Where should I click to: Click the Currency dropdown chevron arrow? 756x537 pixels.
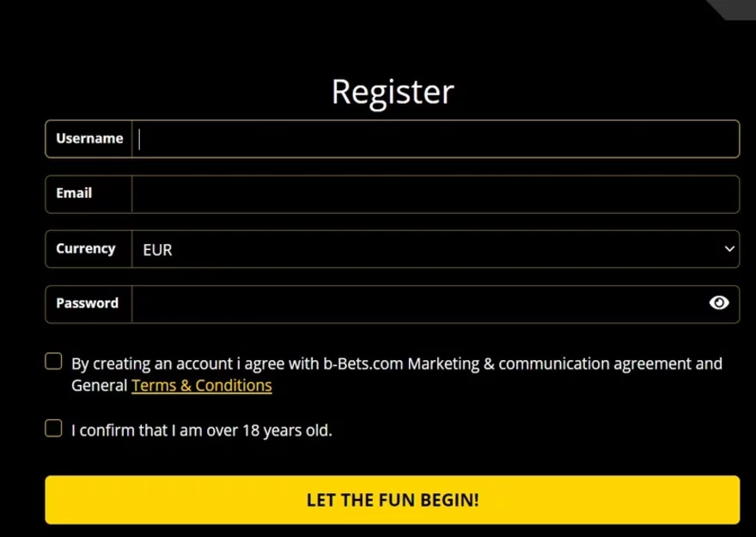tap(729, 249)
